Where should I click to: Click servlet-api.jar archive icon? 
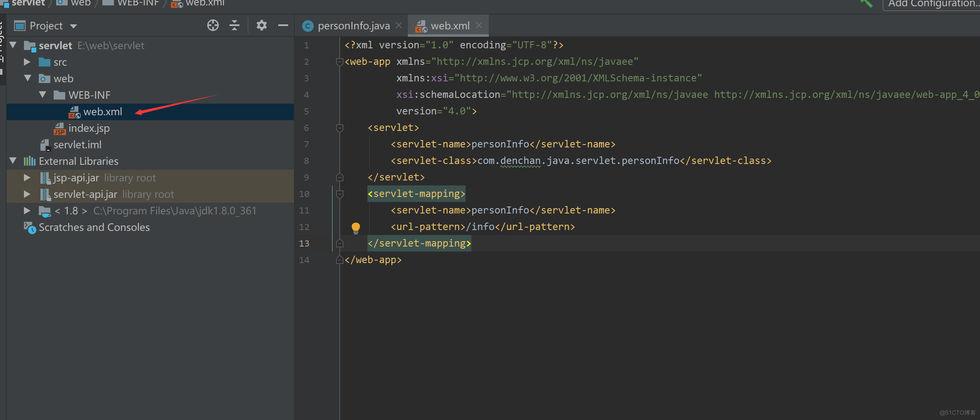45,195
